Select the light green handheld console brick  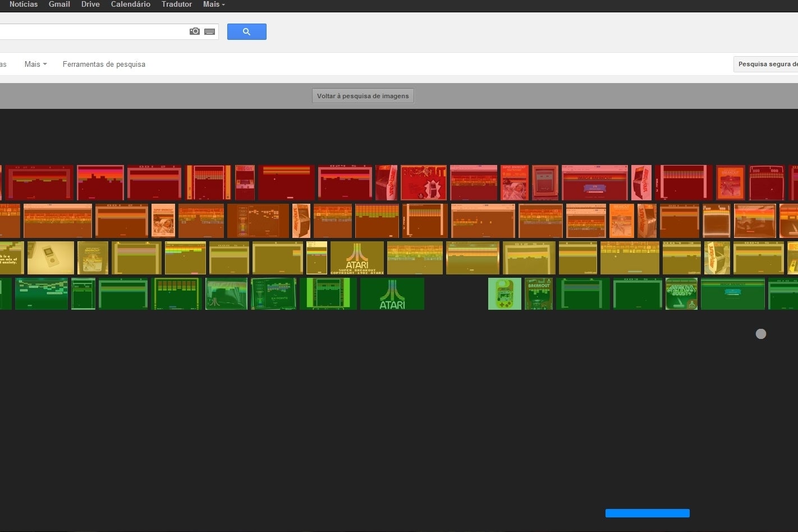[505, 293]
